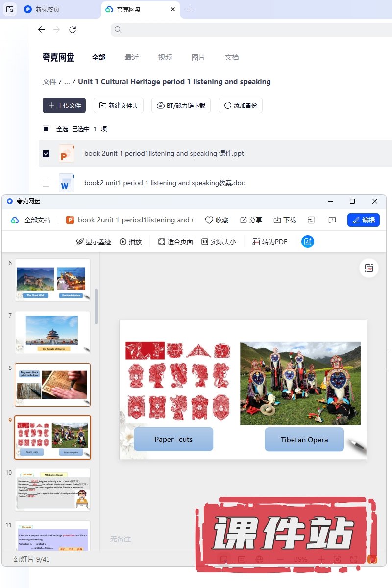This screenshot has height=588, width=392.
Task: Toggle the 全选 select all checkbox
Action: (46, 129)
